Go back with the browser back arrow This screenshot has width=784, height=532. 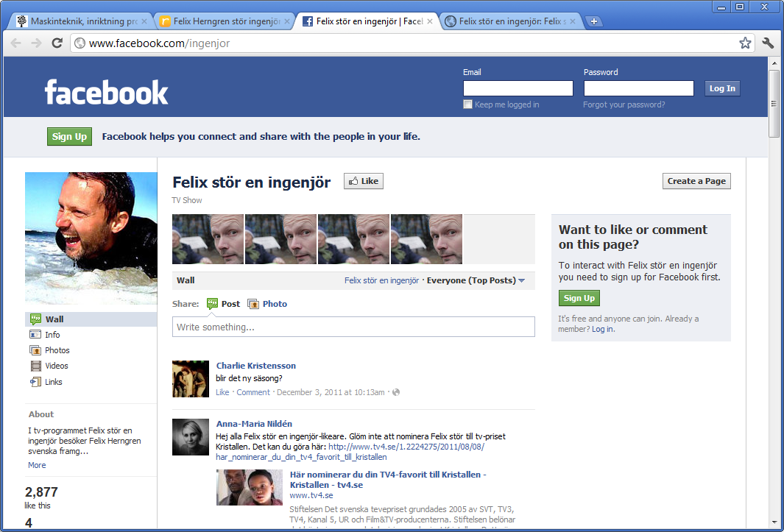(16, 43)
